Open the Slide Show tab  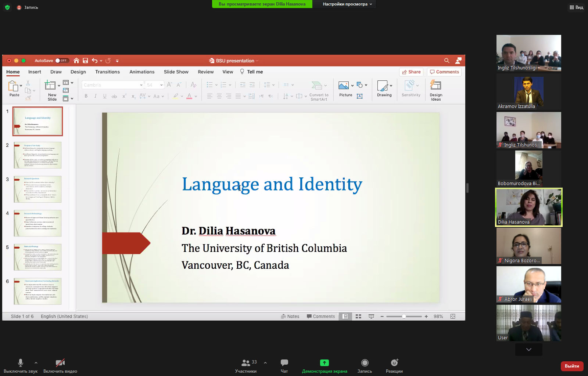176,72
